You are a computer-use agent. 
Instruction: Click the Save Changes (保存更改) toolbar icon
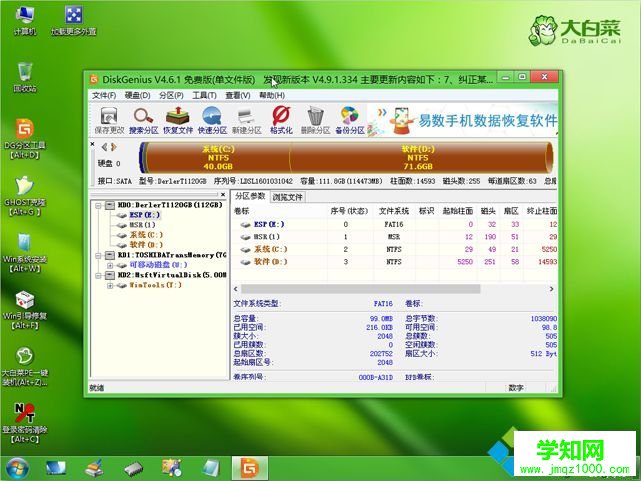(109, 120)
